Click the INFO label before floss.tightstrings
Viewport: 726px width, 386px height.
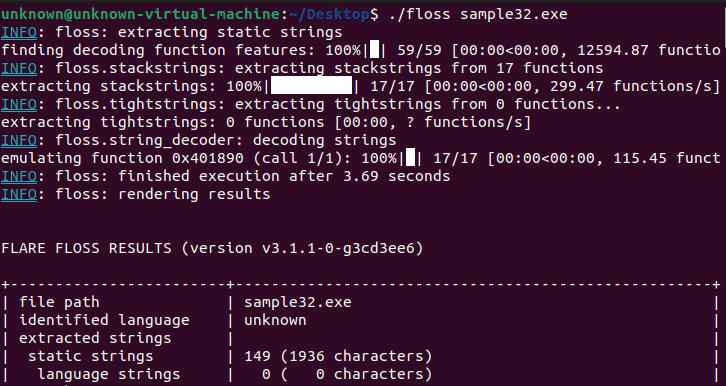pos(19,105)
